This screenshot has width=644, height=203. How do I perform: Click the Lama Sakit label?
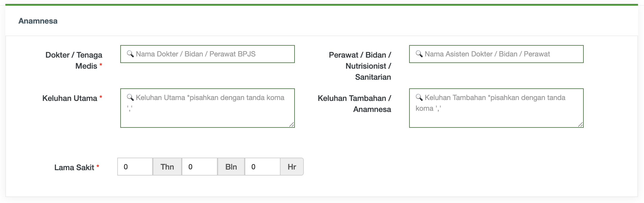[74, 167]
